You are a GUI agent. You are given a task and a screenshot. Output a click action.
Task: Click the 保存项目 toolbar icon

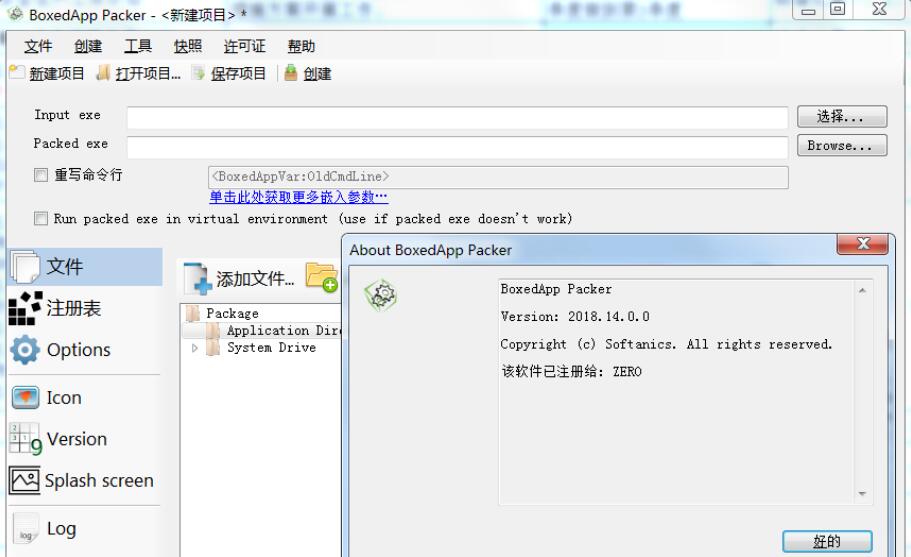(199, 73)
